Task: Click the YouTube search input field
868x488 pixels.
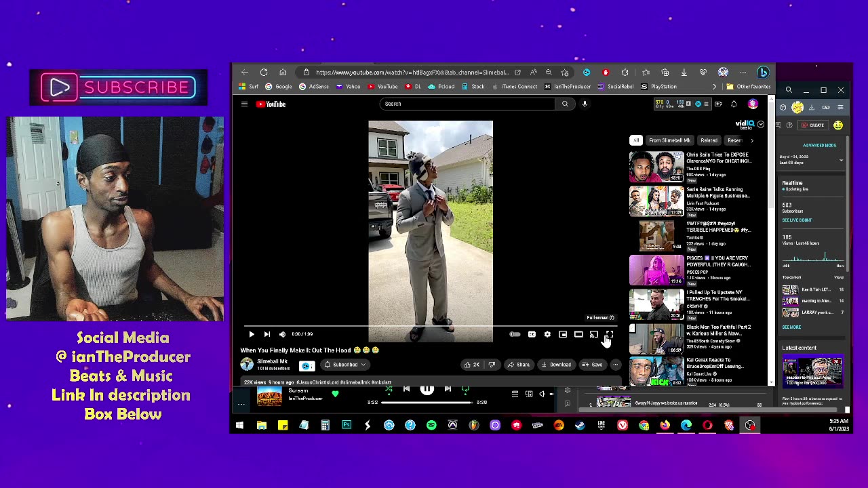Action: tap(468, 104)
